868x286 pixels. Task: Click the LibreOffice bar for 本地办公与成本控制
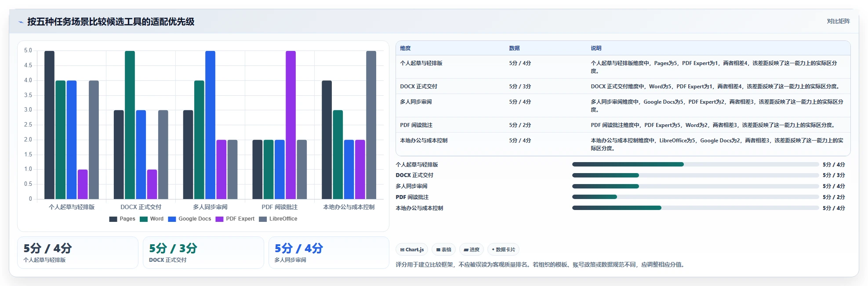tap(371, 125)
